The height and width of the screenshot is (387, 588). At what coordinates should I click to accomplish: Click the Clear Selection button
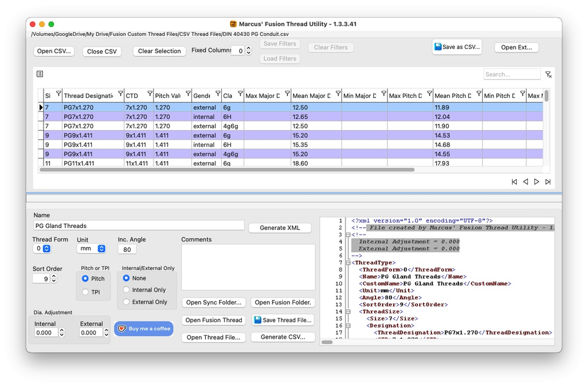[x=160, y=51]
